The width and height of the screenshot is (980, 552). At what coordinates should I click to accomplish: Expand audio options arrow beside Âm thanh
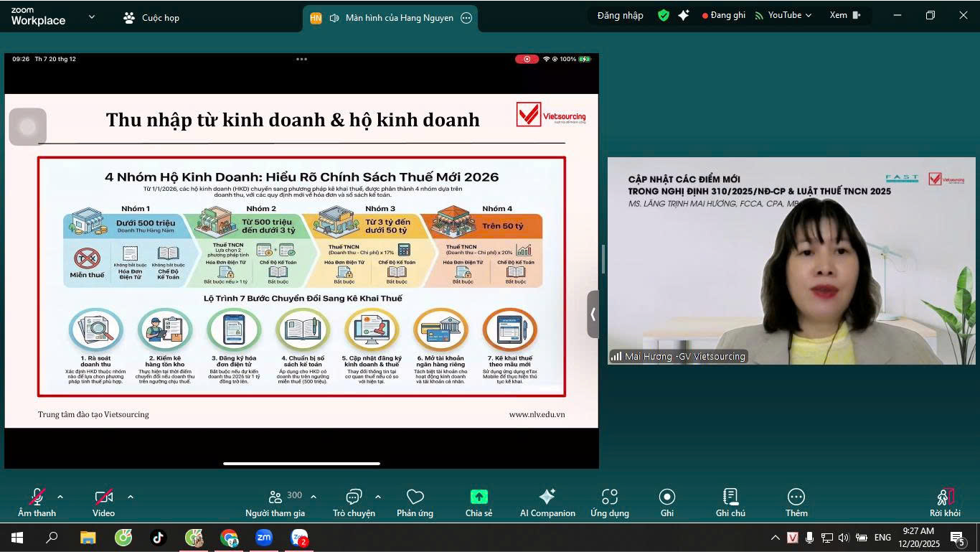[x=60, y=497]
